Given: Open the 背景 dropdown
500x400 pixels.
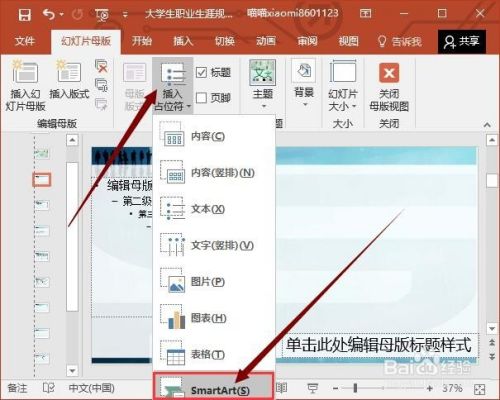Looking at the screenshot, I should coord(304,83).
